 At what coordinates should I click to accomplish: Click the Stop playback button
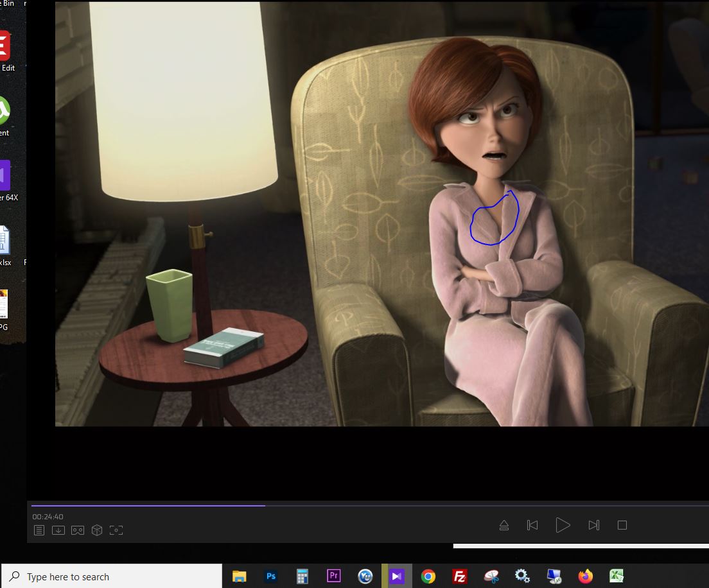622,525
